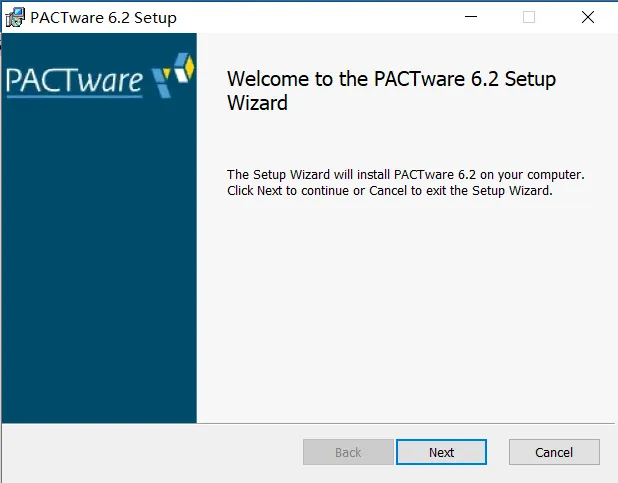Click the 'Welcome to the PACTware 6.2 Setup Wizard' heading
The height and width of the screenshot is (483, 618).
point(391,90)
